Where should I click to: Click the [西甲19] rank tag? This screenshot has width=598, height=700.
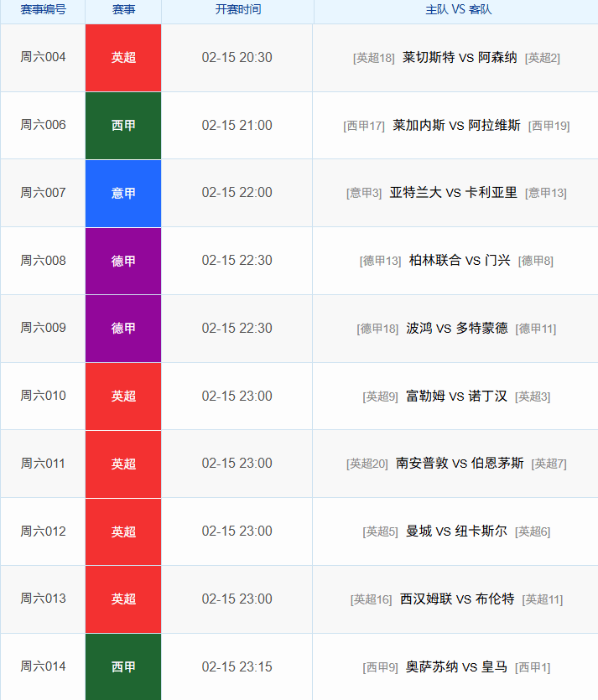(549, 126)
